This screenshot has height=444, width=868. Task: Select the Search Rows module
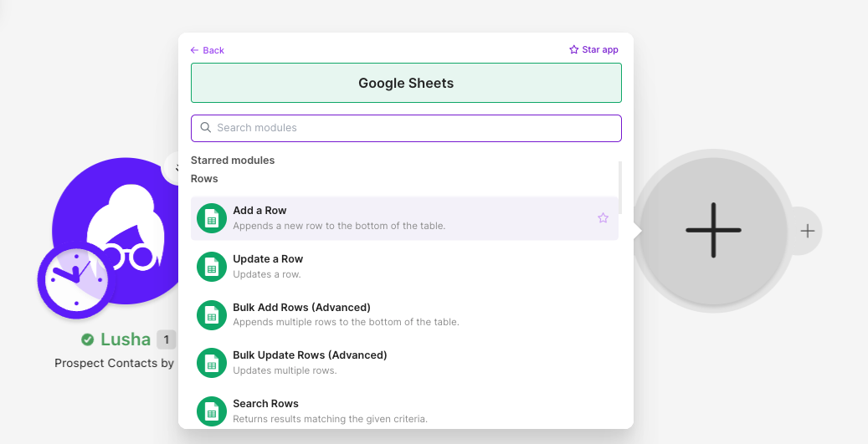pos(404,411)
